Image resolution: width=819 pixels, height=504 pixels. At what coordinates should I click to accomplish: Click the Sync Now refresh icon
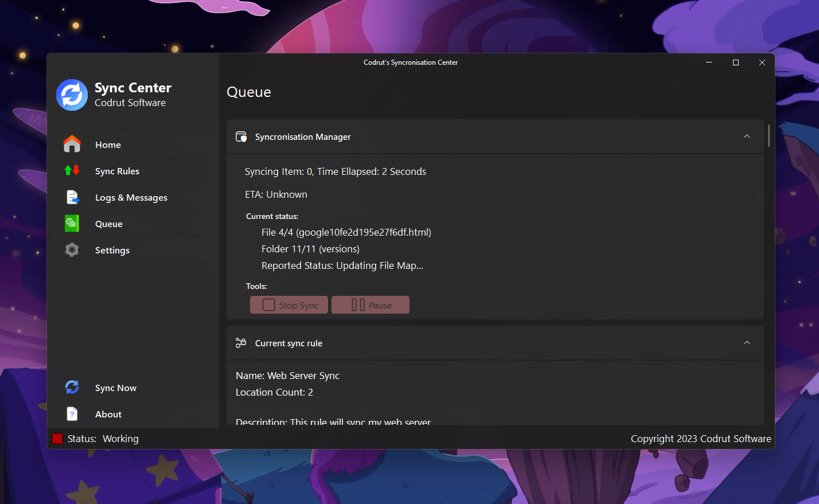click(x=72, y=388)
